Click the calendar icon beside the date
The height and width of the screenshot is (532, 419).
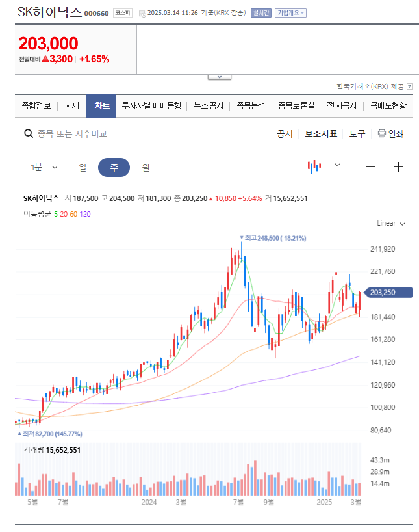142,13
